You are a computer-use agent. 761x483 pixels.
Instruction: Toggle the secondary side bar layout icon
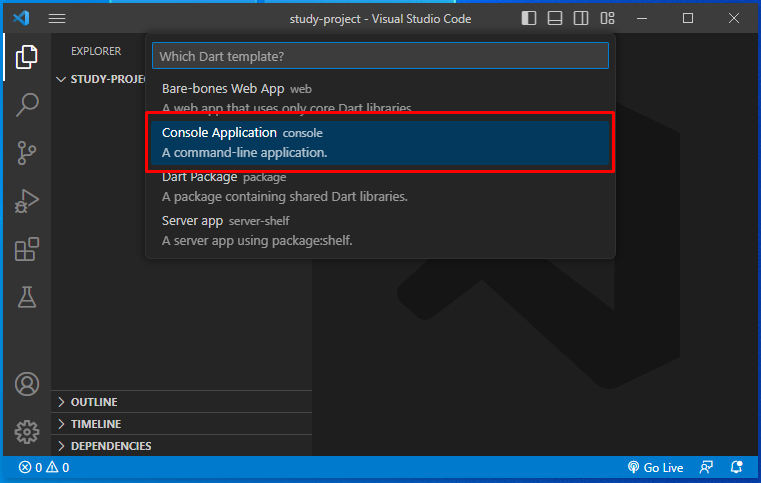click(581, 18)
